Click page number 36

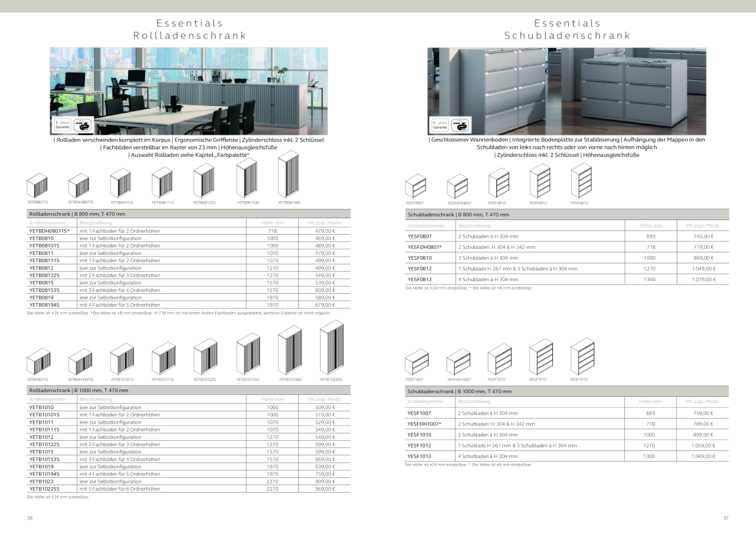[x=30, y=518]
